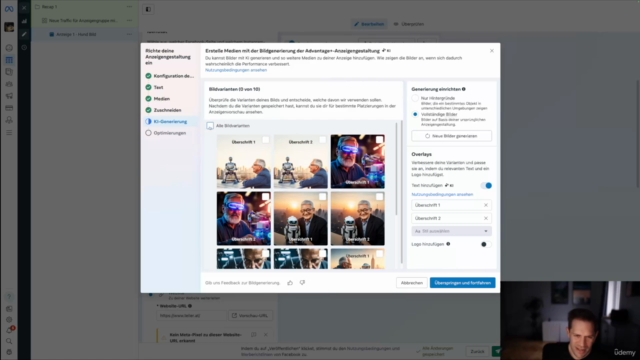Click the help question-mark icon in sidebar
The height and width of the screenshot is (360, 640).
click(9, 297)
